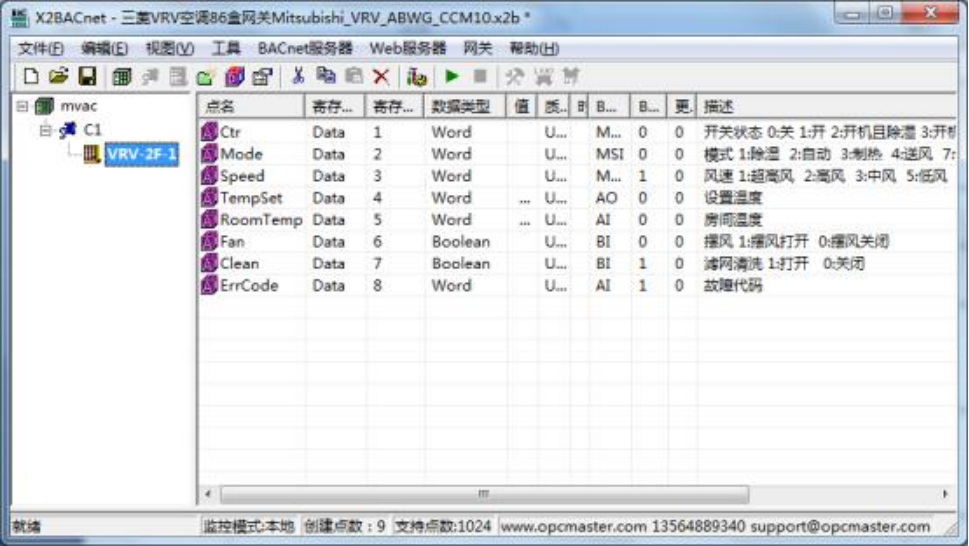
Task: Select the RoomTemp point row
Action: pos(577,220)
